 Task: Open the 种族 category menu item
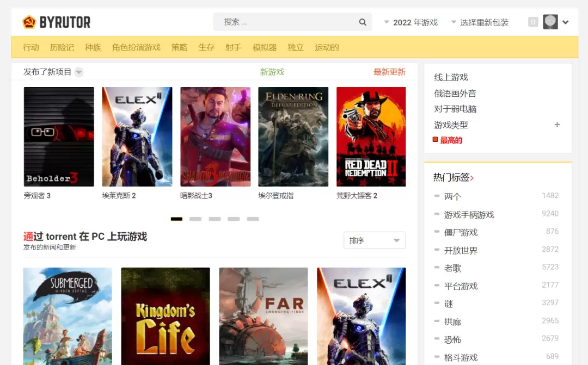tap(93, 47)
